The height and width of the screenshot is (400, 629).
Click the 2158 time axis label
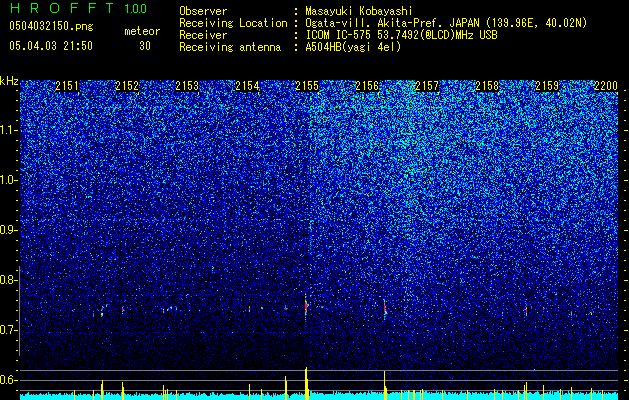(487, 86)
